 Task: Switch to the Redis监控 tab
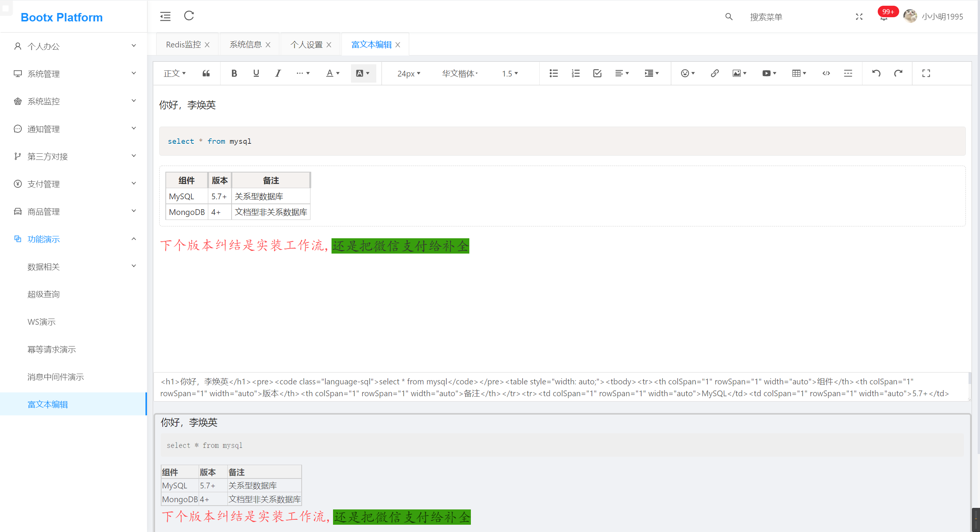(x=183, y=45)
